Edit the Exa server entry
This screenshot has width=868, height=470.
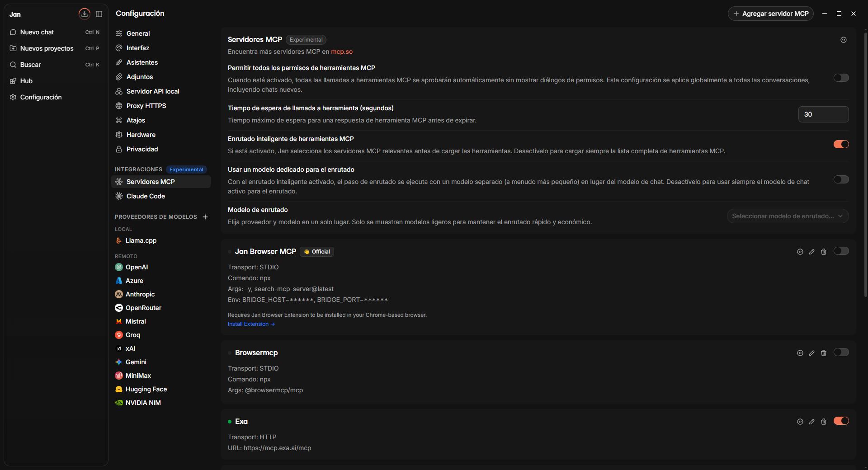pyautogui.click(x=812, y=422)
